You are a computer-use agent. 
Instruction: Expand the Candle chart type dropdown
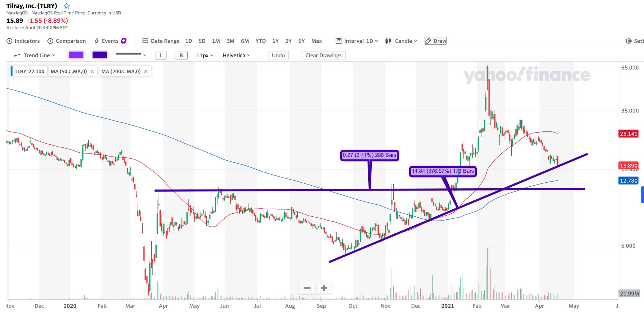[x=401, y=41]
